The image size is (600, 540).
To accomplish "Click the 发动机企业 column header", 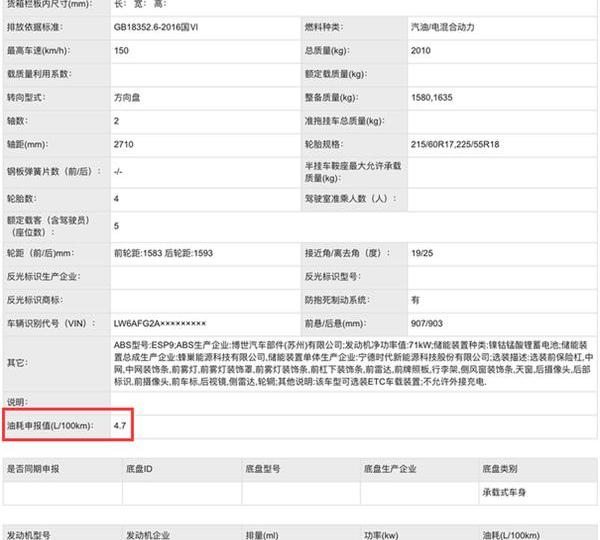I will pos(148,535).
